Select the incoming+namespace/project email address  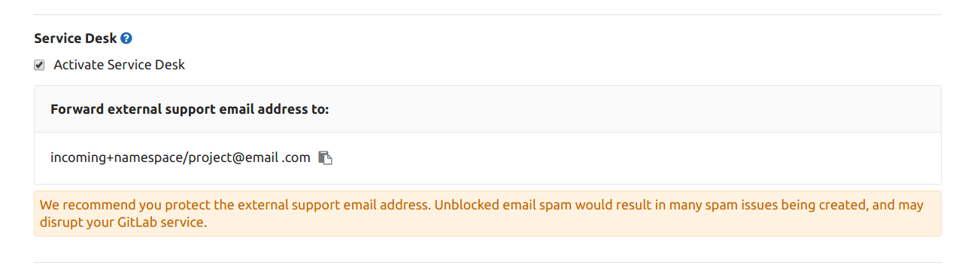click(x=181, y=157)
